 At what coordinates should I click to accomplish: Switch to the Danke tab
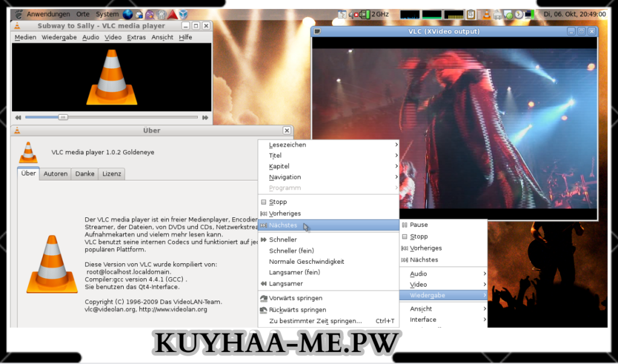(x=84, y=174)
